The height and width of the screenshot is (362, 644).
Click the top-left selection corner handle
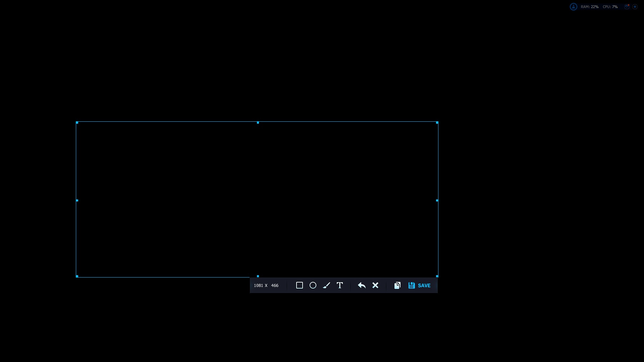tap(77, 123)
